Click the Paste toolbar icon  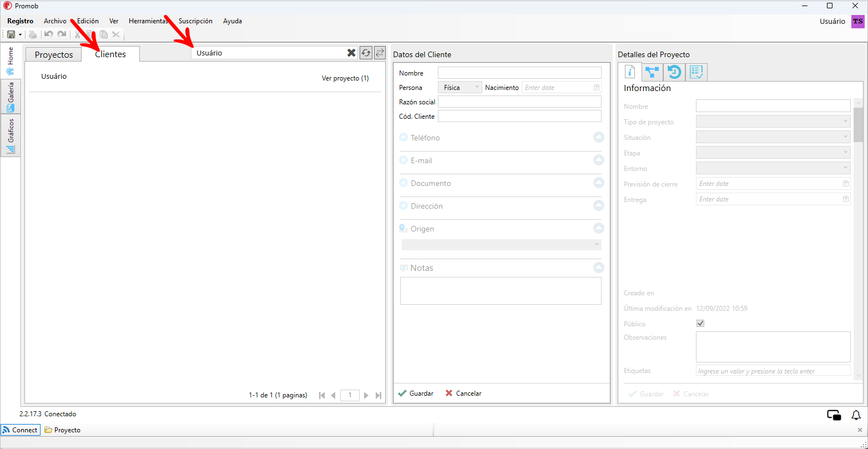(103, 34)
